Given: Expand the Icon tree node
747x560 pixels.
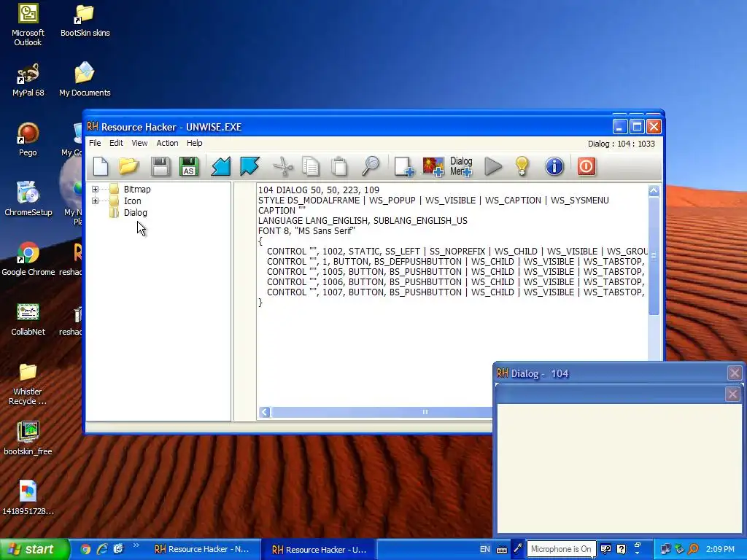Looking at the screenshot, I should 96,201.
